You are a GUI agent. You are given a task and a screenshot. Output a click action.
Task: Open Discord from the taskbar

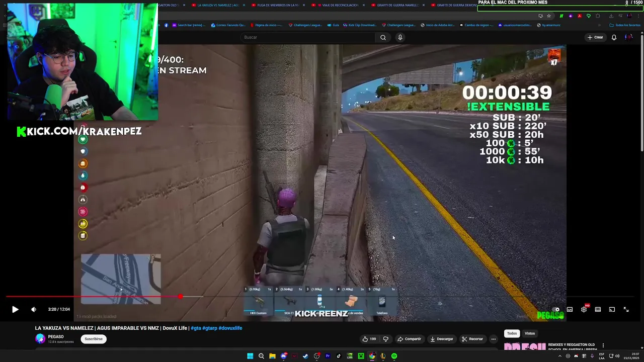[x=283, y=356]
